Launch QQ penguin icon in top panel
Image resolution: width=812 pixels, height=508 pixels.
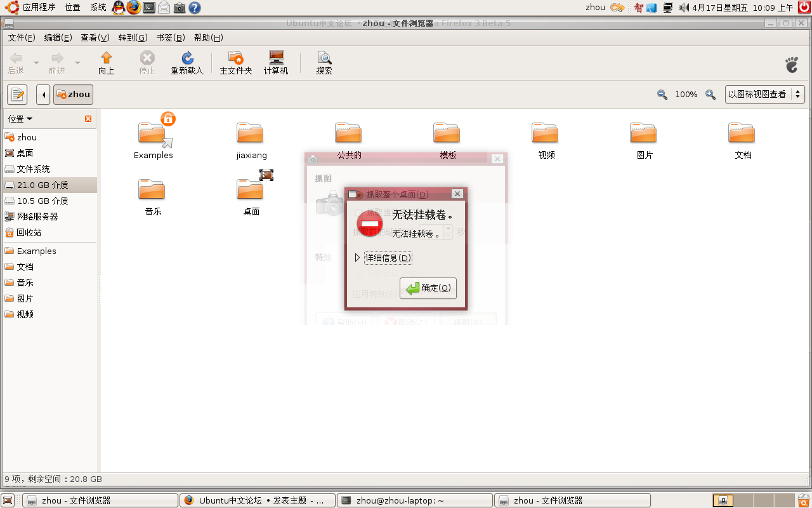coord(119,8)
